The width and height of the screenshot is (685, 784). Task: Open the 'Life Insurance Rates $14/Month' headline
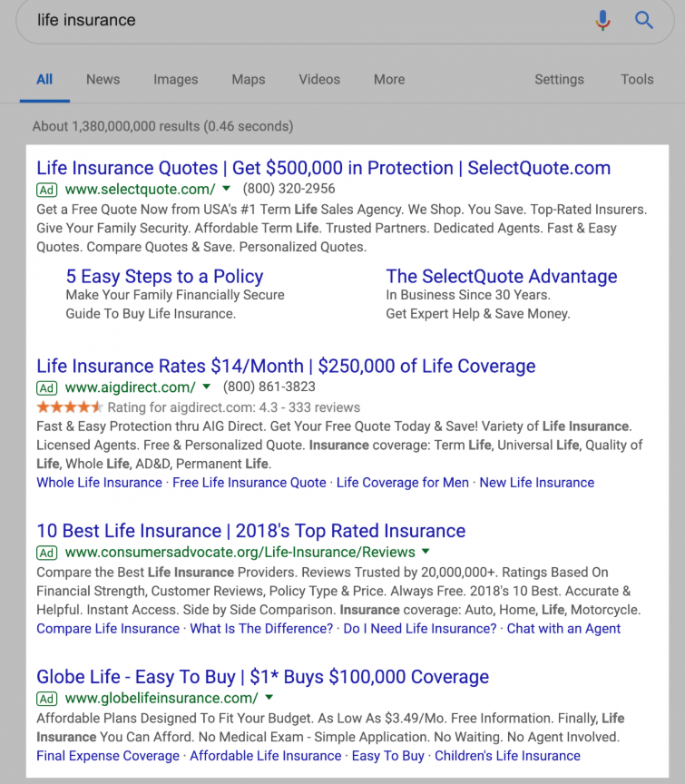[x=286, y=366]
